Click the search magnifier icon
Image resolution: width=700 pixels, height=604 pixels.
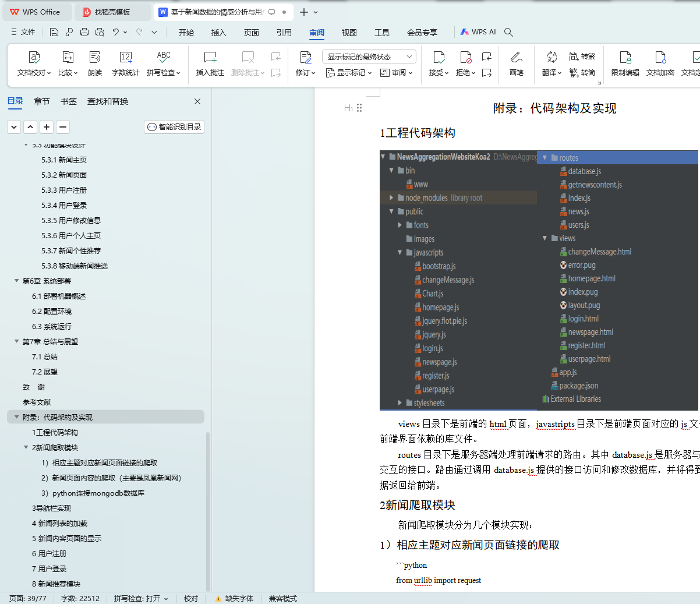508,32
